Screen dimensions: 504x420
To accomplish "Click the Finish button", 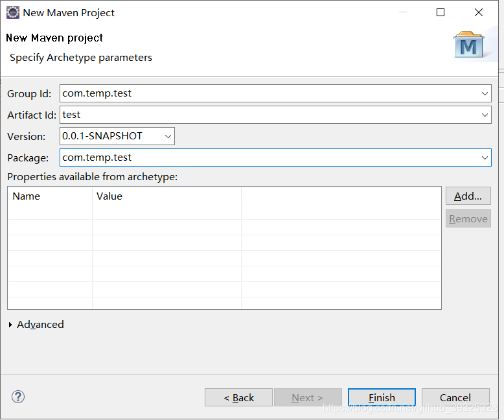I will pyautogui.click(x=382, y=397).
